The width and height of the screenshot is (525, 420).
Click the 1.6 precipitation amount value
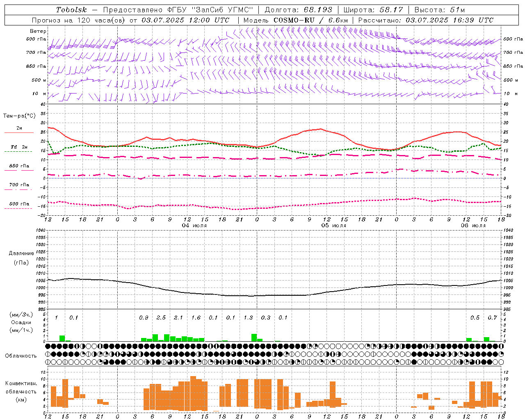point(196,318)
